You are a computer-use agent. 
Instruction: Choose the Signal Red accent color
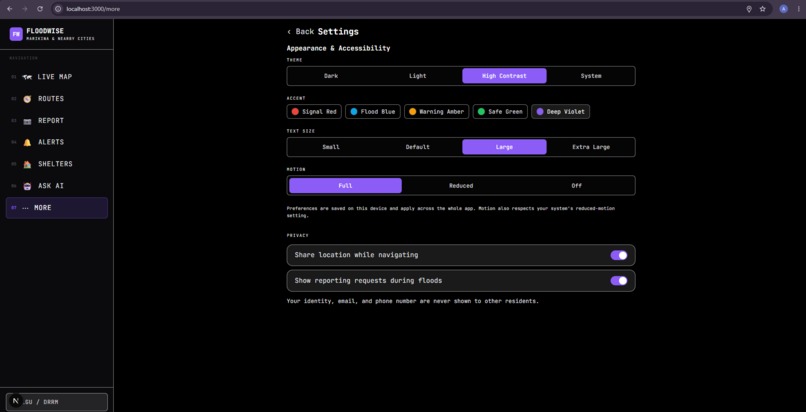314,111
